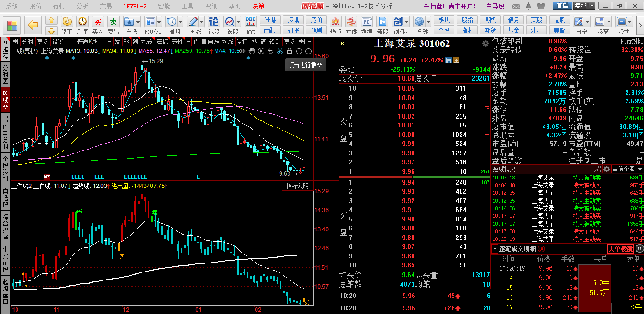The height and width of the screenshot is (314, 644).
Task: Toggle the 连板 indicator
Action: [x=162, y=42]
